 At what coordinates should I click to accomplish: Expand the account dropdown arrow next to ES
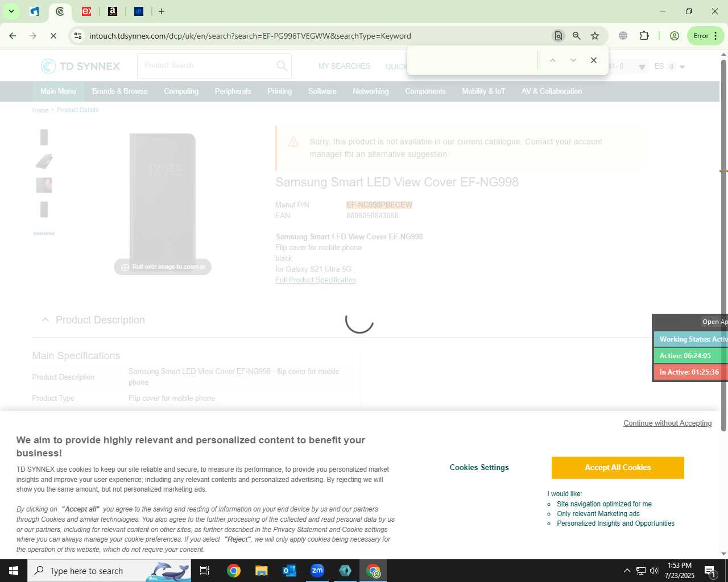[x=642, y=67]
